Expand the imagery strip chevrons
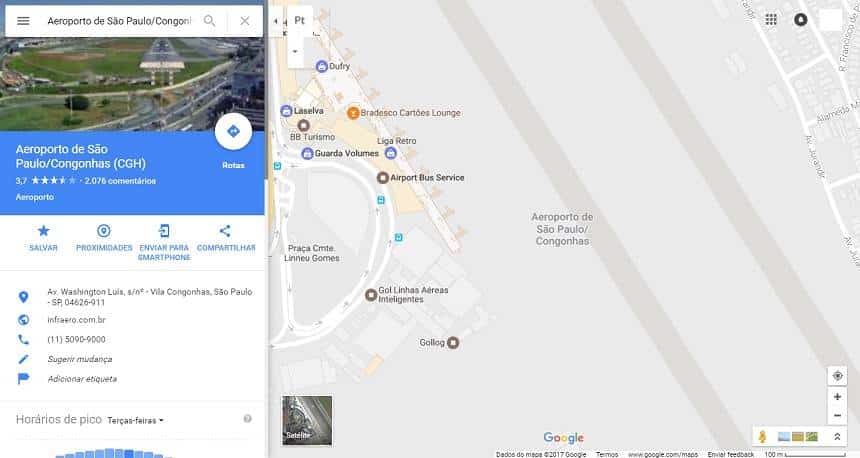860x458 pixels. click(x=837, y=437)
